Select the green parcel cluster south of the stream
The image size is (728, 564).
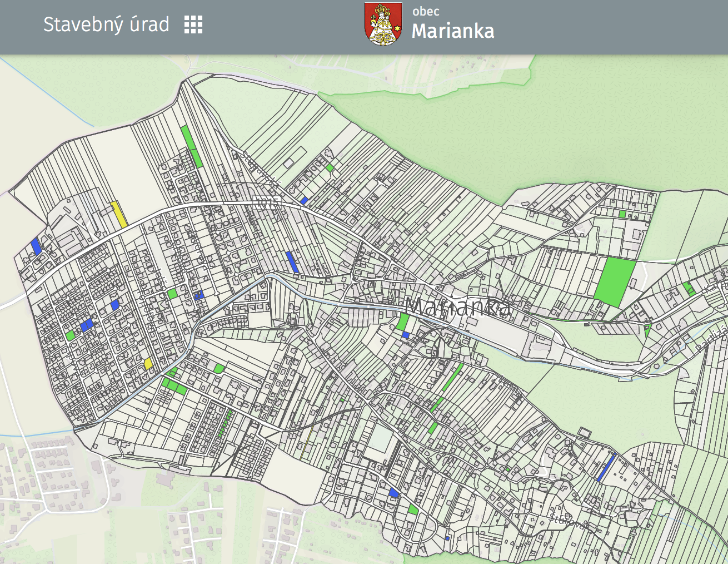174,386
